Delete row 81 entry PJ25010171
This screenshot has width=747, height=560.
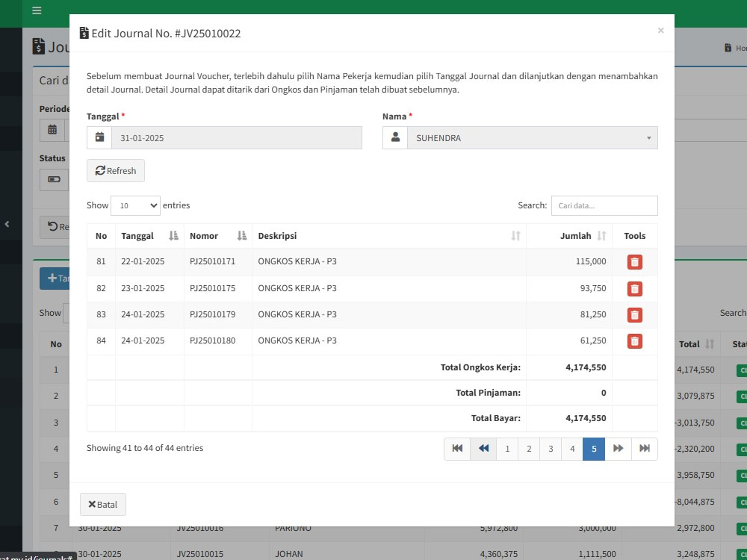pos(634,262)
